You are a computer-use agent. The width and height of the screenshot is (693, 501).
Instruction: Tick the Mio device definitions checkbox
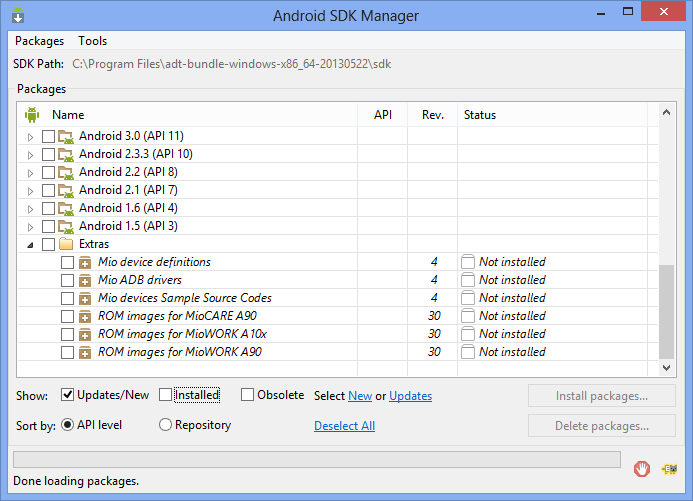(67, 262)
